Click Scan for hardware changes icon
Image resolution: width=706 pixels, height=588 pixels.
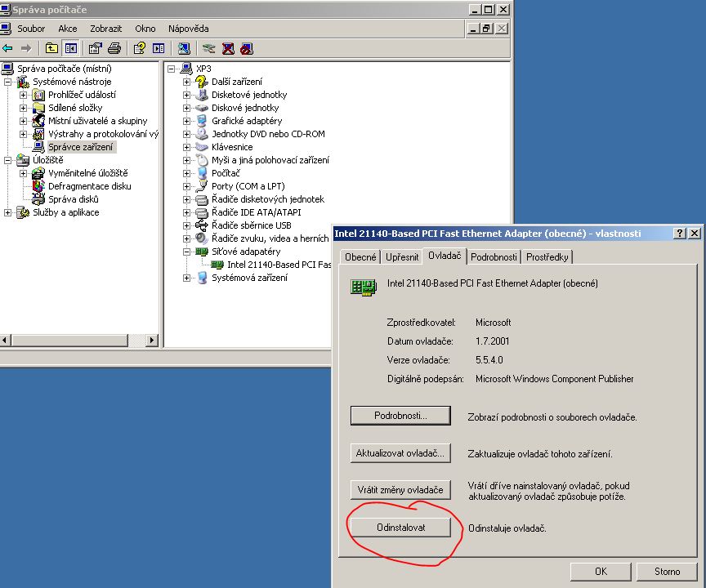(184, 48)
